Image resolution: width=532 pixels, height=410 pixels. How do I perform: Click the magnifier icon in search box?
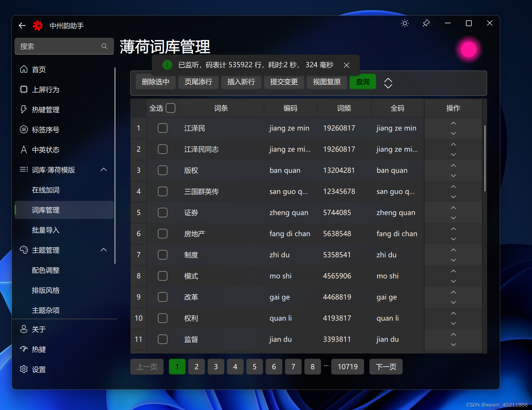pyautogui.click(x=104, y=46)
